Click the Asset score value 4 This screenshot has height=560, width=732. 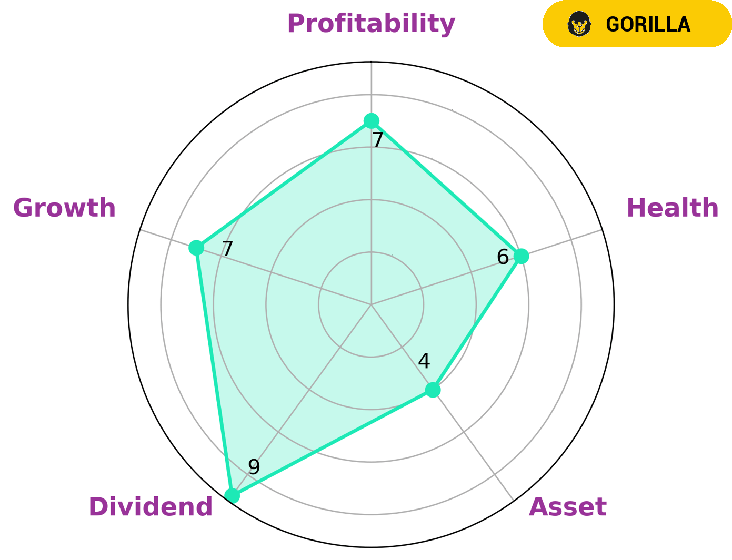(x=424, y=361)
